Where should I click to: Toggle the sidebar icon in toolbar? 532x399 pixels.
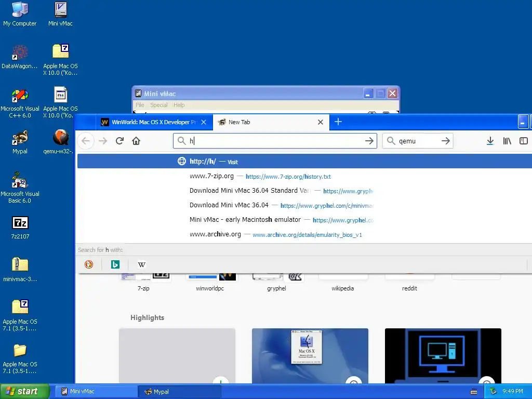[x=524, y=141]
